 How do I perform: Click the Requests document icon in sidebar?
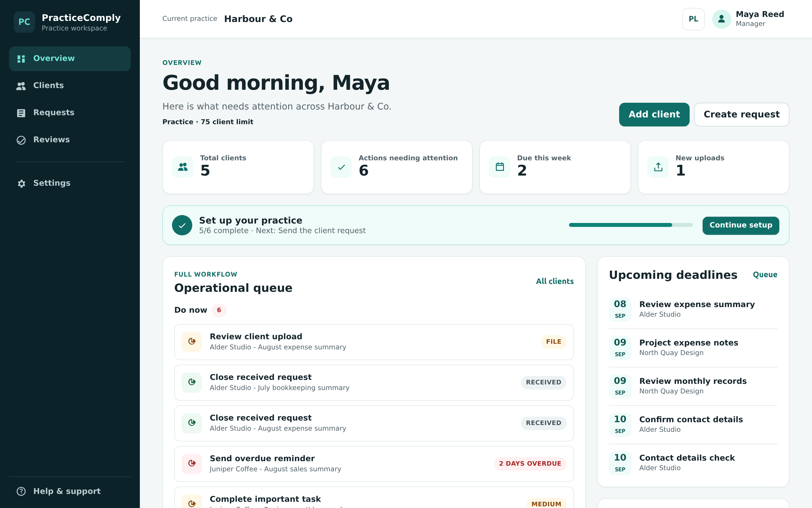21,113
